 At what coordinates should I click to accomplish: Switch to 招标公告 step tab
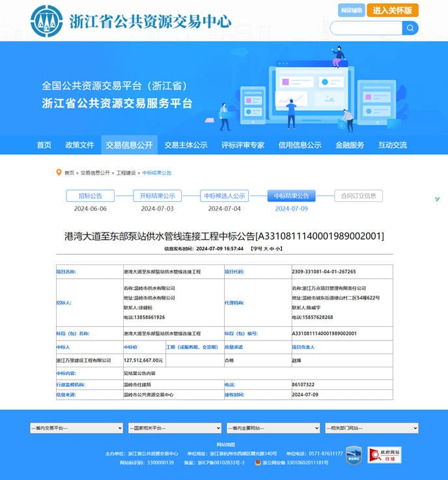[x=91, y=195]
